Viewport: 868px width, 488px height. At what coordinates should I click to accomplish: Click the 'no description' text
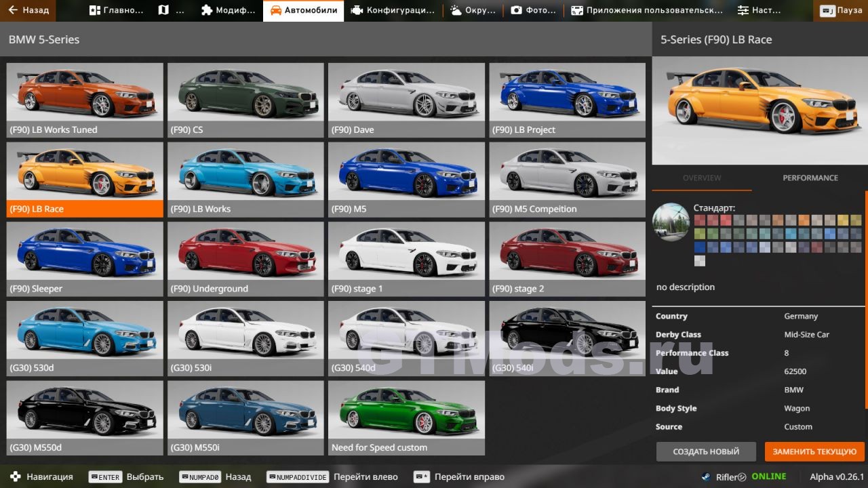coord(686,287)
